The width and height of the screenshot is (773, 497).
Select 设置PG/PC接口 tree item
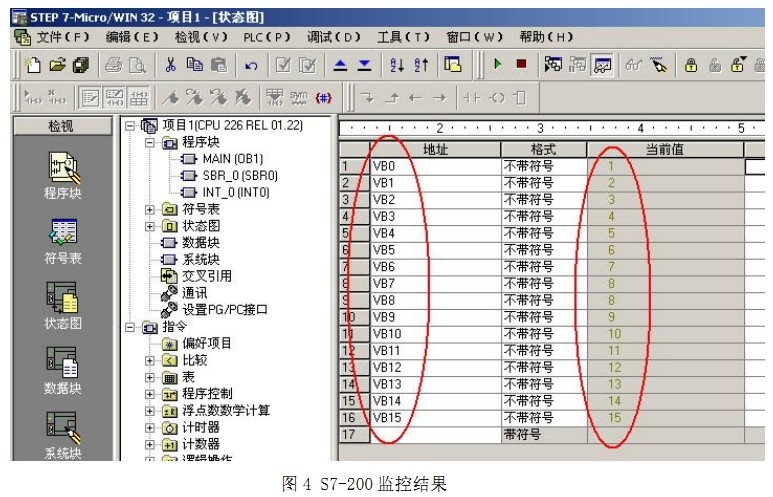coord(225,310)
